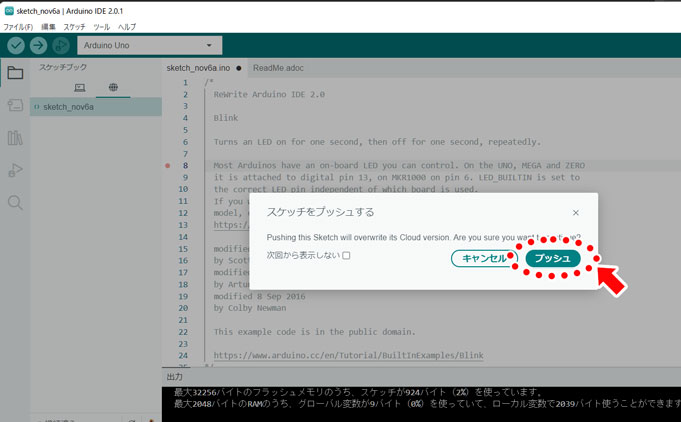Image resolution: width=681 pixels, height=422 pixels.
Task: Close the push sketch dialog with X
Action: pos(575,213)
